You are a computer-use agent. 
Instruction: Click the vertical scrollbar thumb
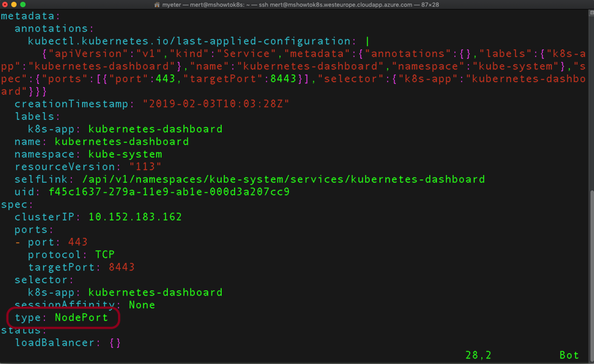591,275
